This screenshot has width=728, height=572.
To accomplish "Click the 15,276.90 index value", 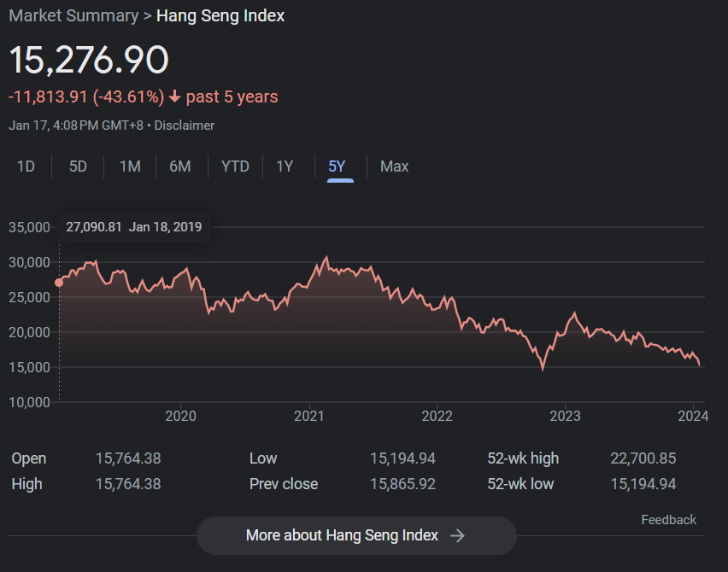I will point(89,60).
